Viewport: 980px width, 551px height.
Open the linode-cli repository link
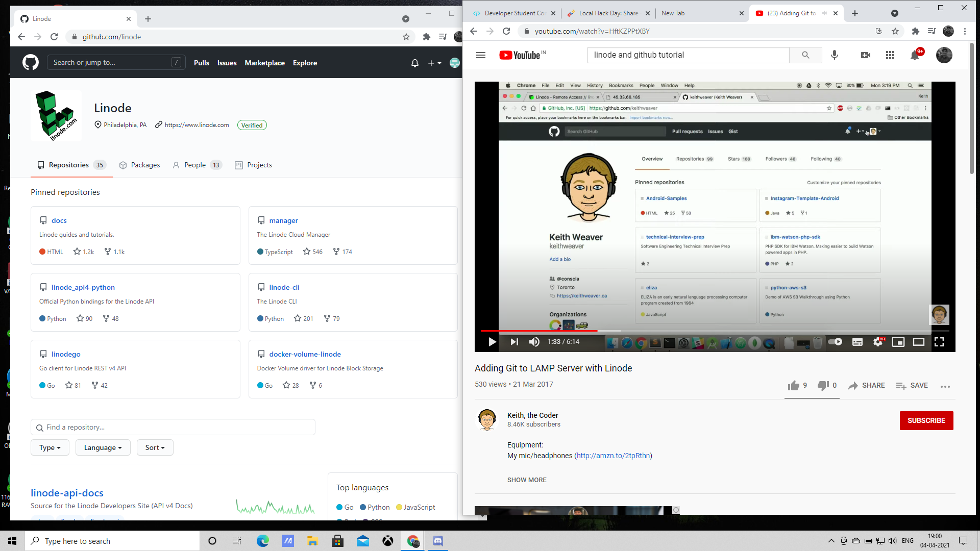click(284, 287)
